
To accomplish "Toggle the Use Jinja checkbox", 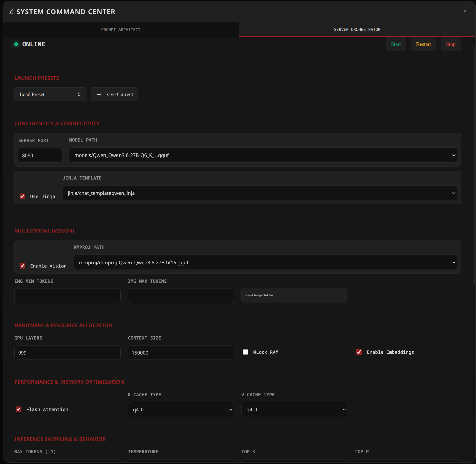I will pos(22,196).
